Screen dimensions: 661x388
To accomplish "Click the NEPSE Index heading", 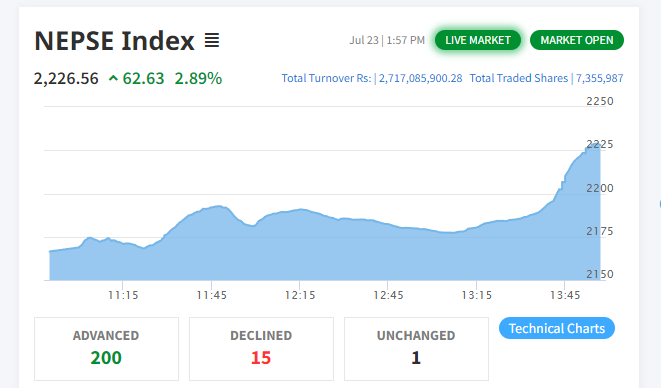I will [114, 41].
